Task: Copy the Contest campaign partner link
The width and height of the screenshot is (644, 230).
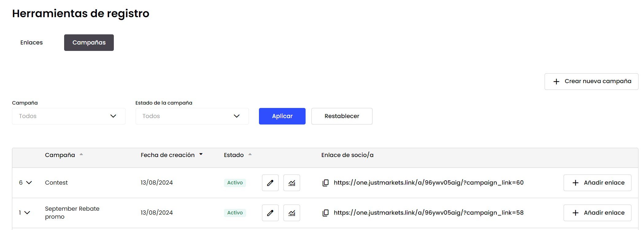Action: pyautogui.click(x=326, y=183)
